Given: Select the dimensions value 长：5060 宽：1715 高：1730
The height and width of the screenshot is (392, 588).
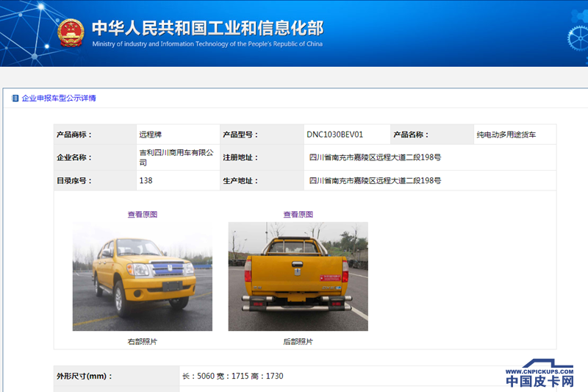Looking at the screenshot, I should pyautogui.click(x=233, y=377).
